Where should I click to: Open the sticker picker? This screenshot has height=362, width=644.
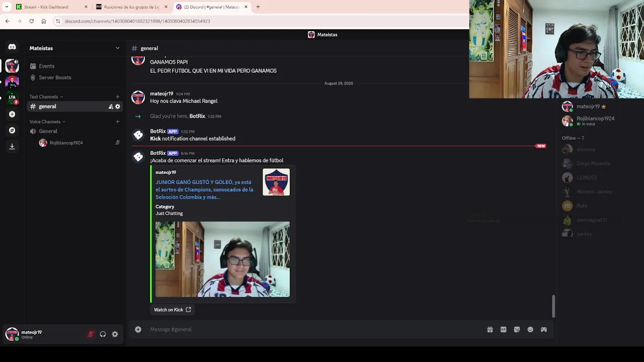click(x=517, y=329)
